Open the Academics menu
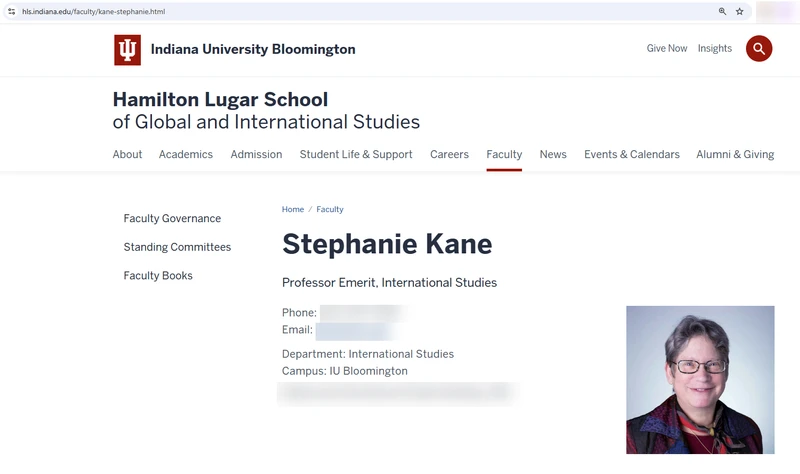 (x=186, y=154)
